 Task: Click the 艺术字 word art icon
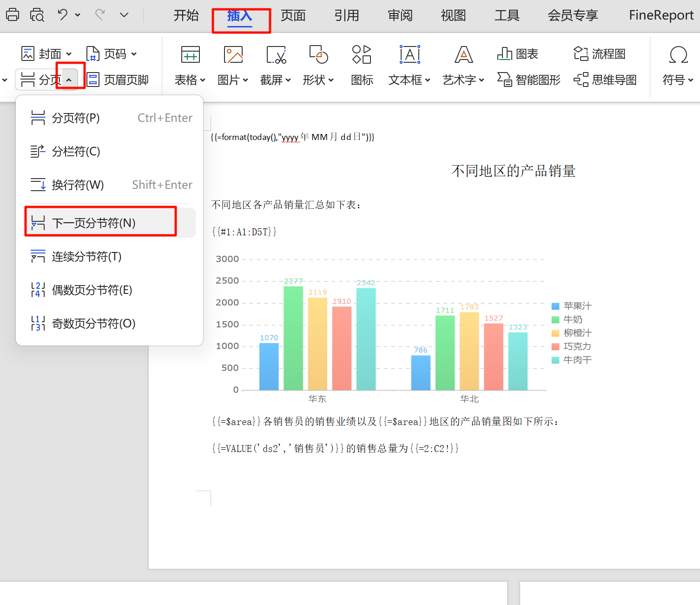(x=463, y=56)
